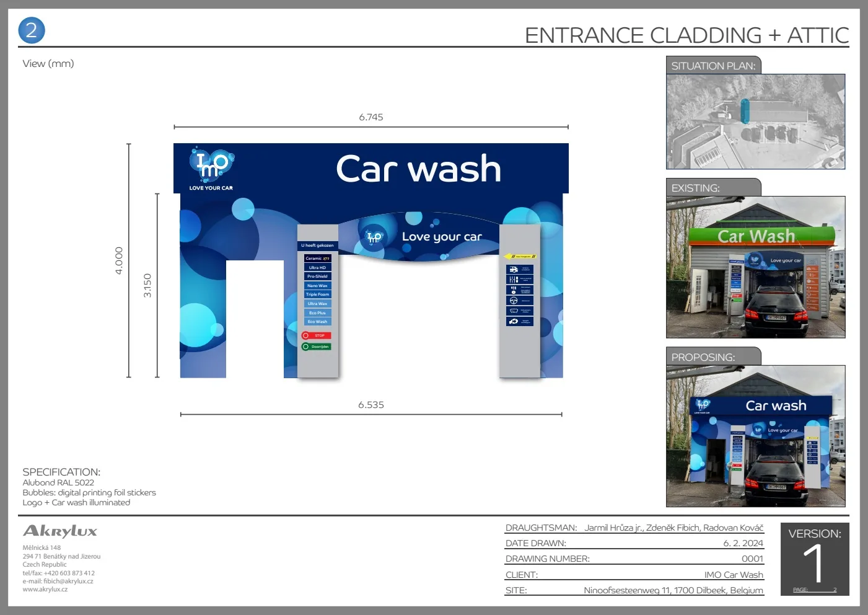Click the 'Alubond RAL 5022' specification line

pos(58,482)
